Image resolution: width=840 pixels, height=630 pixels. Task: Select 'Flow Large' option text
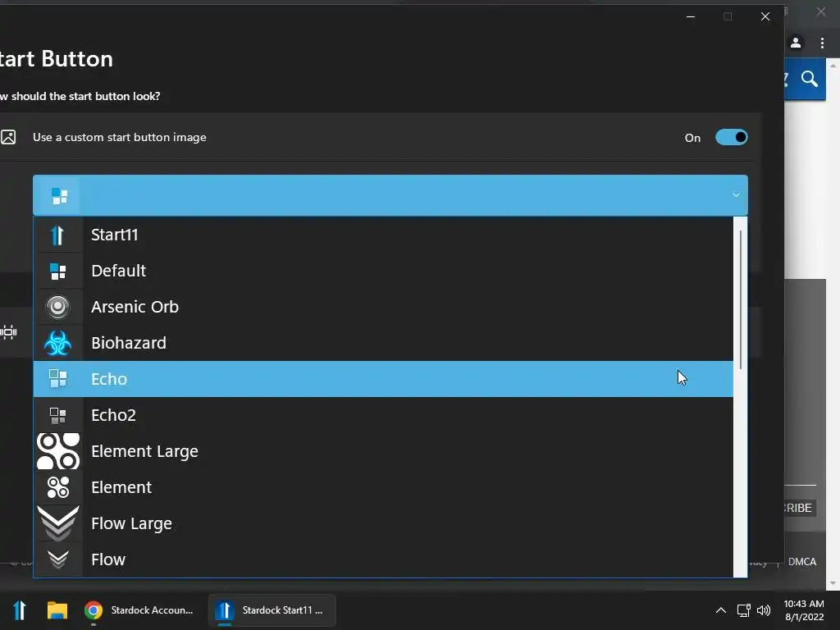132,524
